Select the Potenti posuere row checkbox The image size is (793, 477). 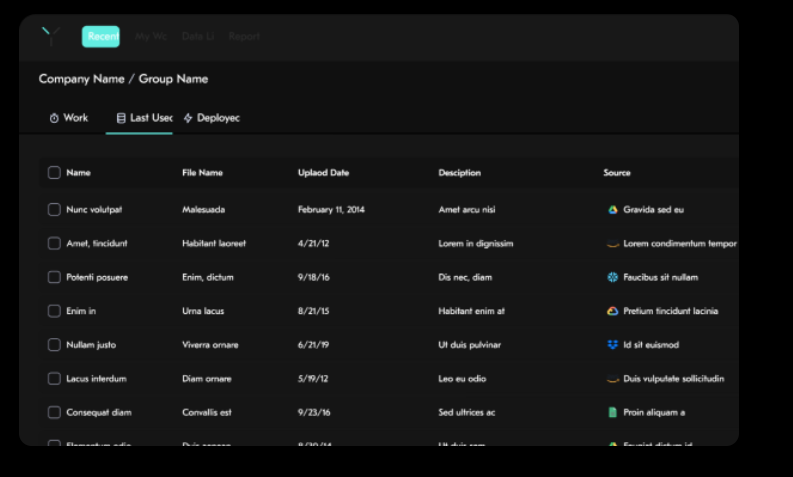[54, 277]
